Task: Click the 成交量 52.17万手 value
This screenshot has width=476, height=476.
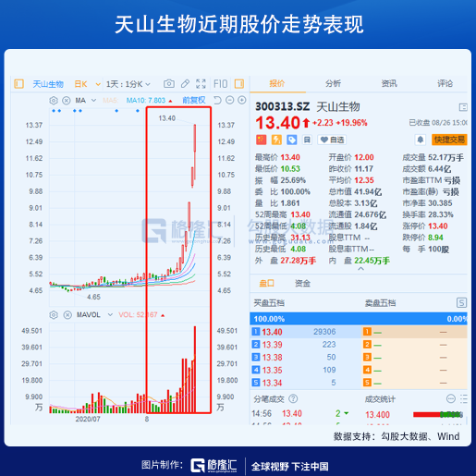Action: point(445,157)
